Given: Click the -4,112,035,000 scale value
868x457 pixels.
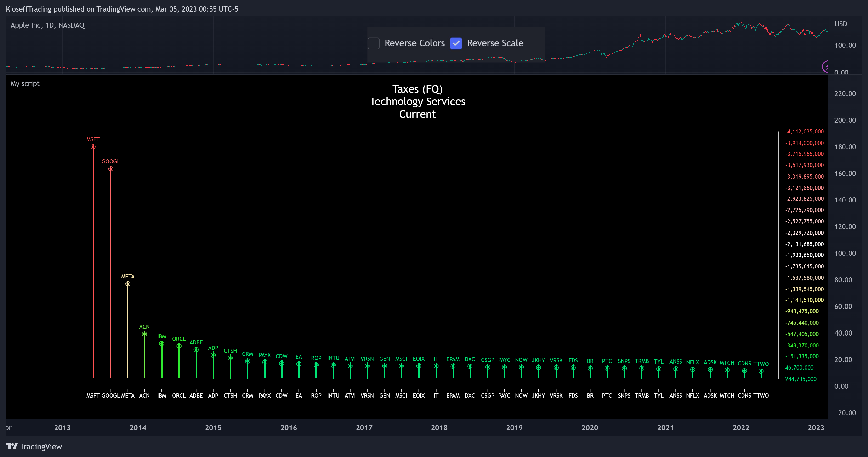Looking at the screenshot, I should (804, 132).
